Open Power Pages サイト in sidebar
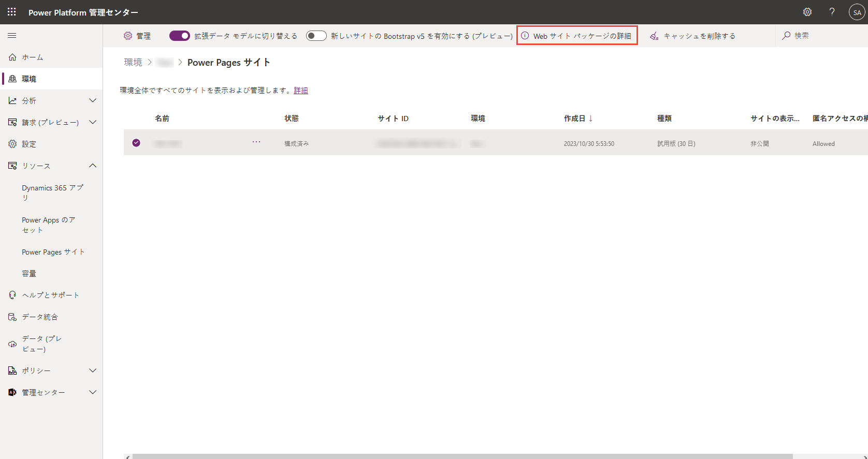Viewport: 868px width, 459px height. pos(53,252)
